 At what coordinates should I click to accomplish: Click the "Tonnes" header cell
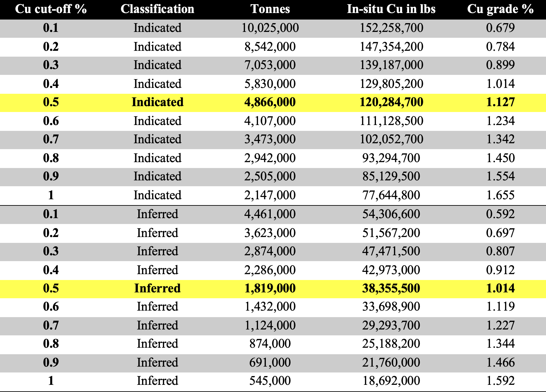click(x=270, y=9)
